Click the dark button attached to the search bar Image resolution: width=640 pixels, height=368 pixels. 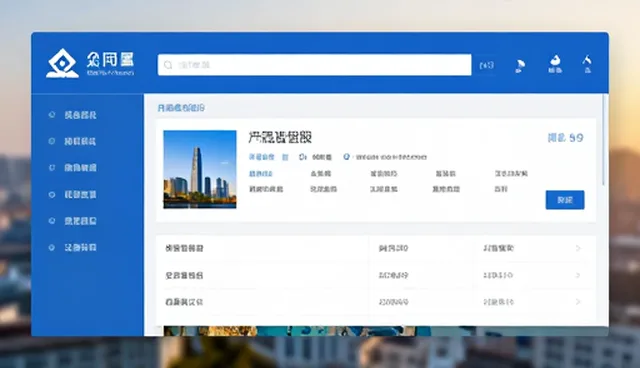tap(487, 65)
